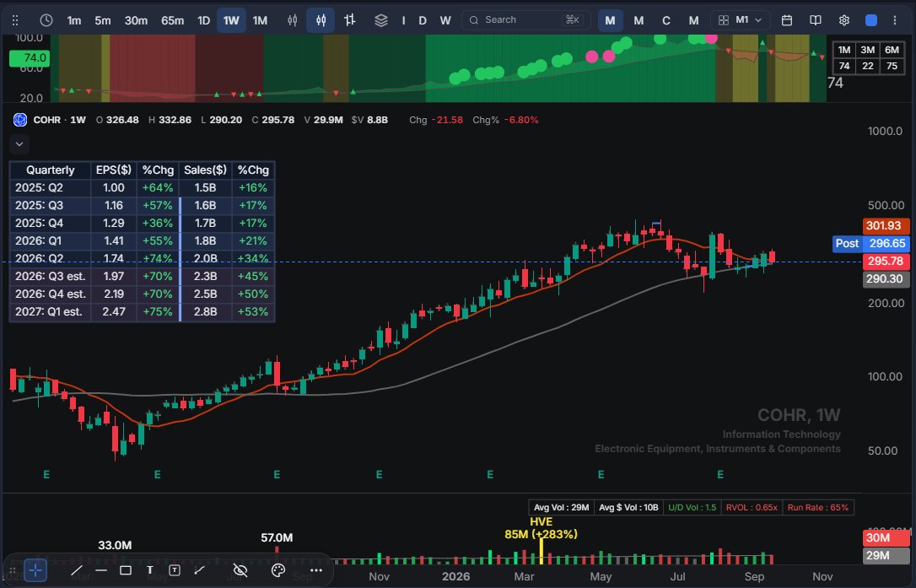916x588 pixels.
Task: Select the active 1W timeframe
Action: [x=231, y=20]
